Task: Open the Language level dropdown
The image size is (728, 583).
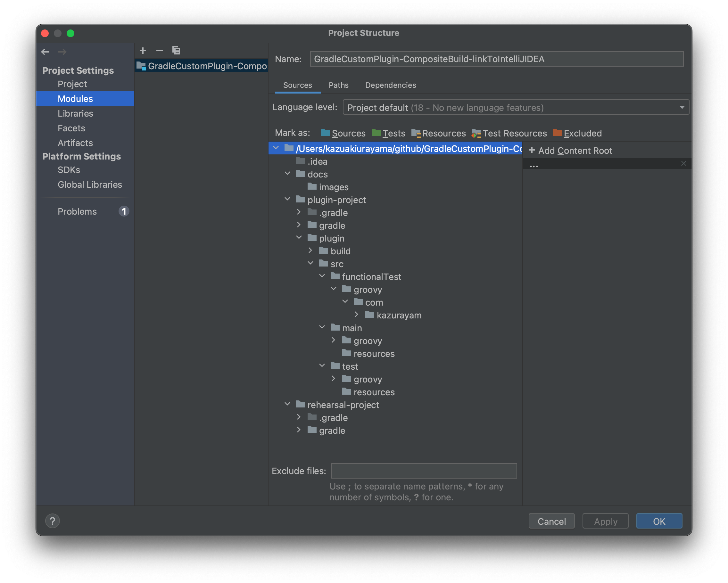Action: (x=516, y=107)
